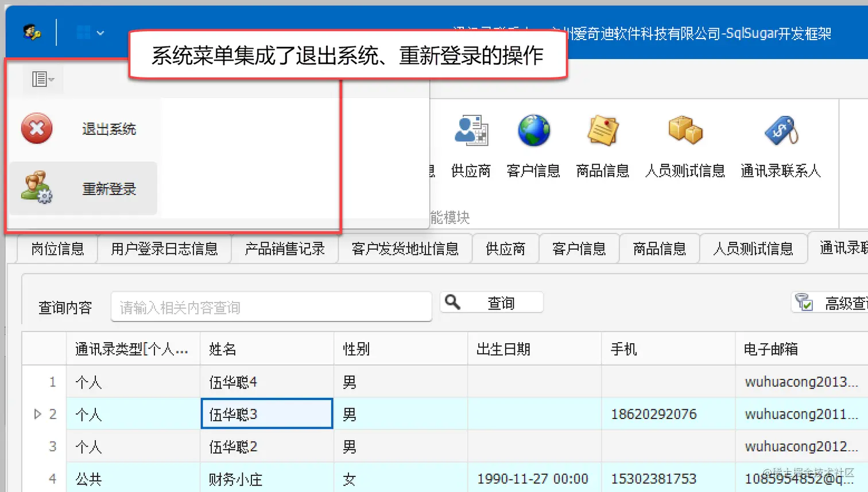Click the 查询 search button

point(491,303)
